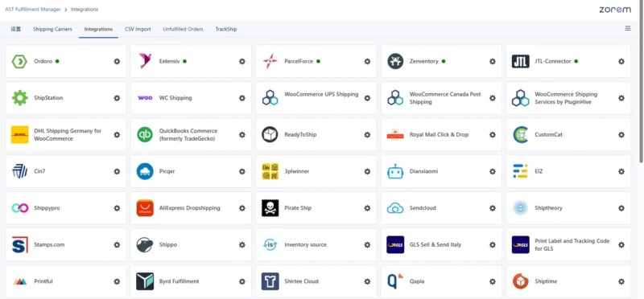Open QuickBooks Commerce settings gear
644x299 pixels.
pos(242,134)
